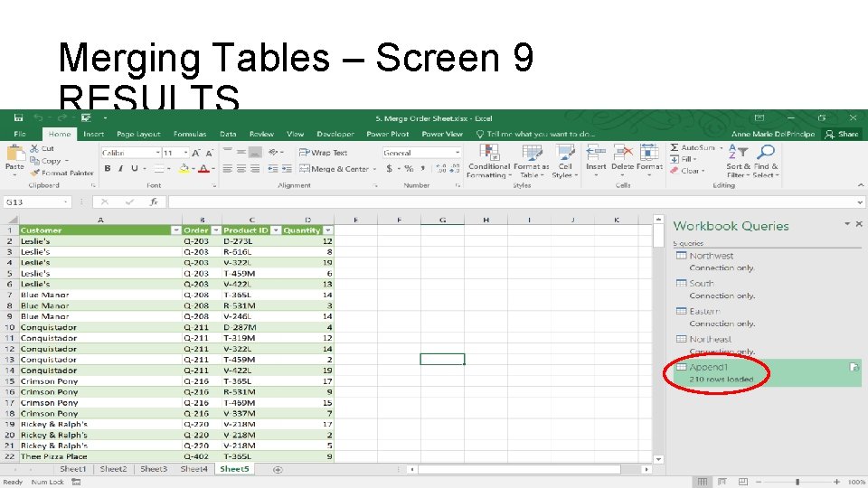Click AutoSum sigma button
Image resolution: width=868 pixels, height=488 pixels.
[692, 147]
